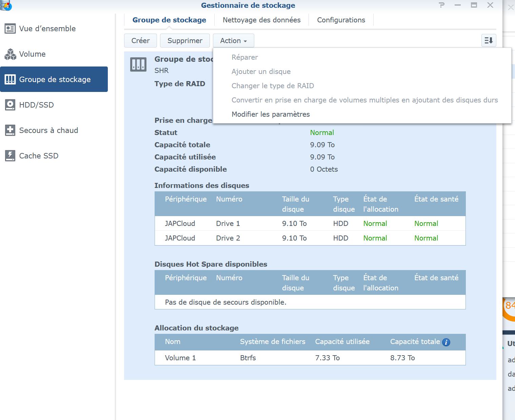Click the Cache SSD lightning icon
The height and width of the screenshot is (420, 515).
tap(10, 156)
